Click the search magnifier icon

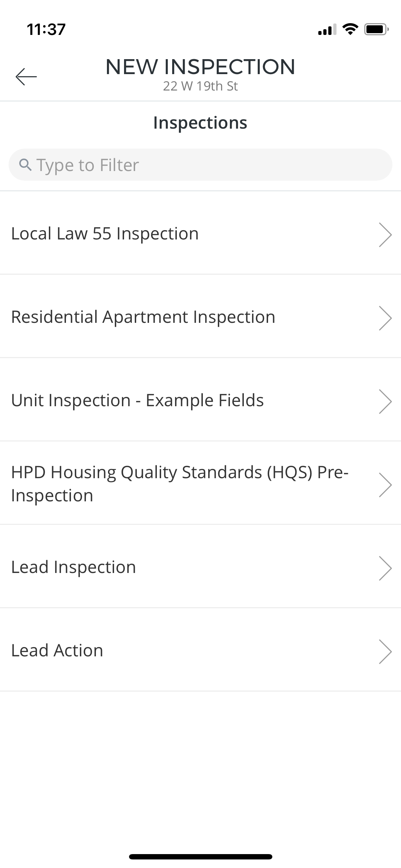click(25, 165)
